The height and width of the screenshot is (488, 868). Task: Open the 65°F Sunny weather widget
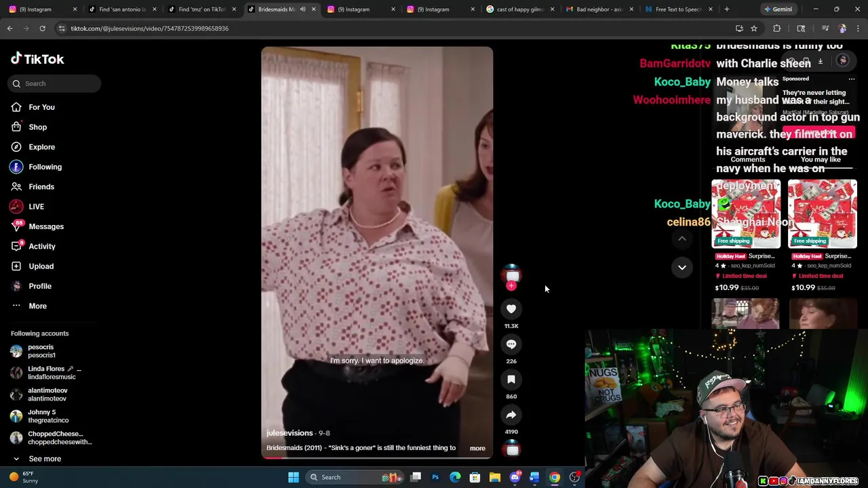pyautogui.click(x=24, y=477)
